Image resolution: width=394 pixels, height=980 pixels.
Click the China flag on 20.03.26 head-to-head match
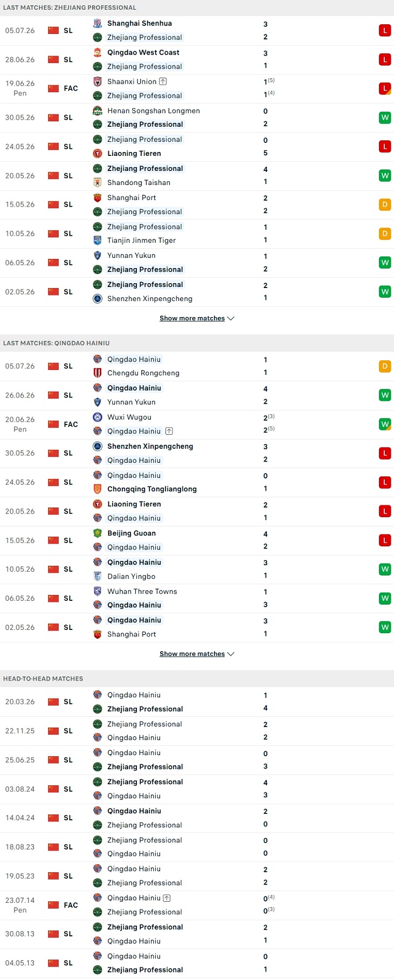click(x=53, y=702)
